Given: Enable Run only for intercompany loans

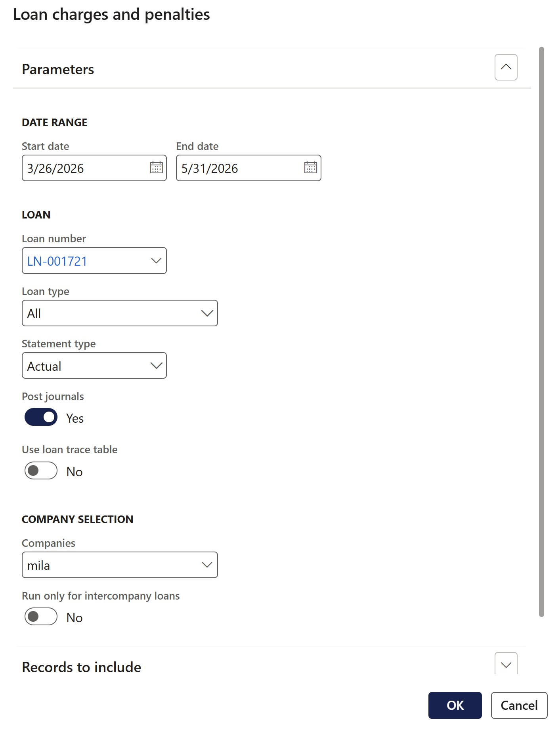Looking at the screenshot, I should 41,617.
